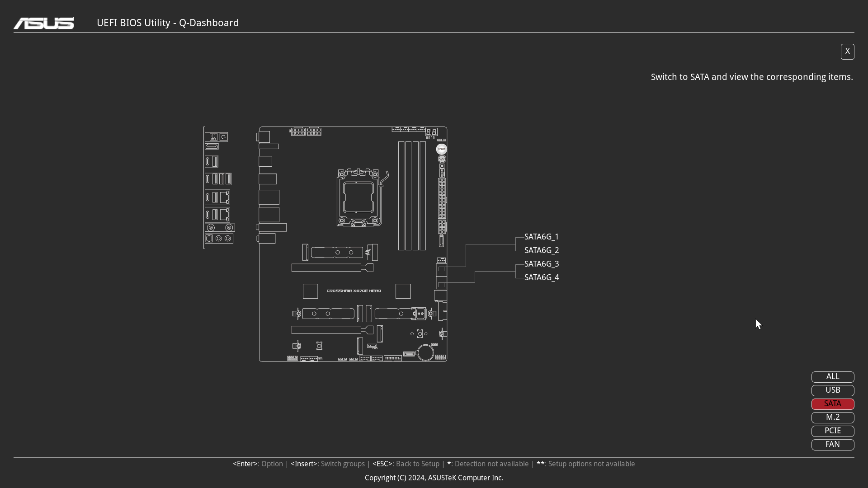Click the ASUSTeK copyright notice

[x=434, y=478]
